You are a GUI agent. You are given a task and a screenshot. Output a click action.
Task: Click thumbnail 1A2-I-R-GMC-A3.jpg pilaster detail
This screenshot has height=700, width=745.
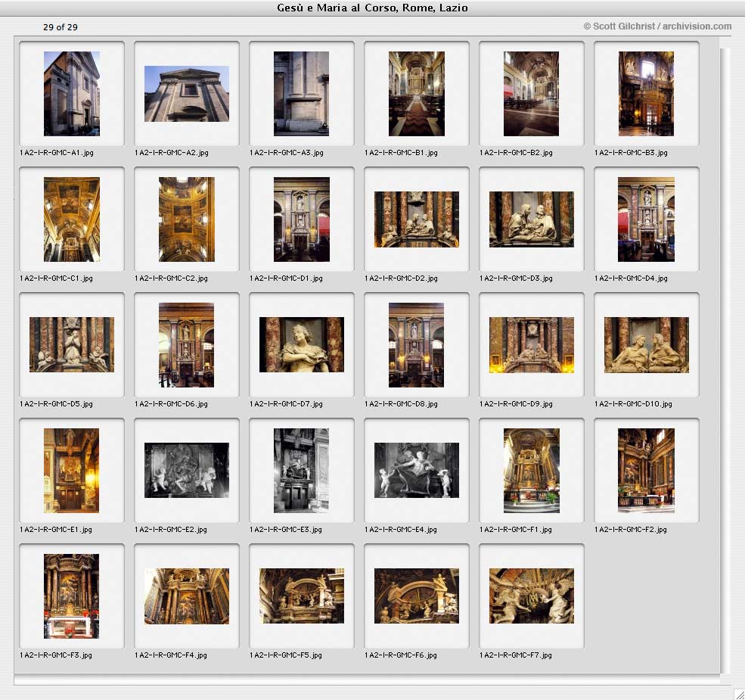(x=301, y=94)
